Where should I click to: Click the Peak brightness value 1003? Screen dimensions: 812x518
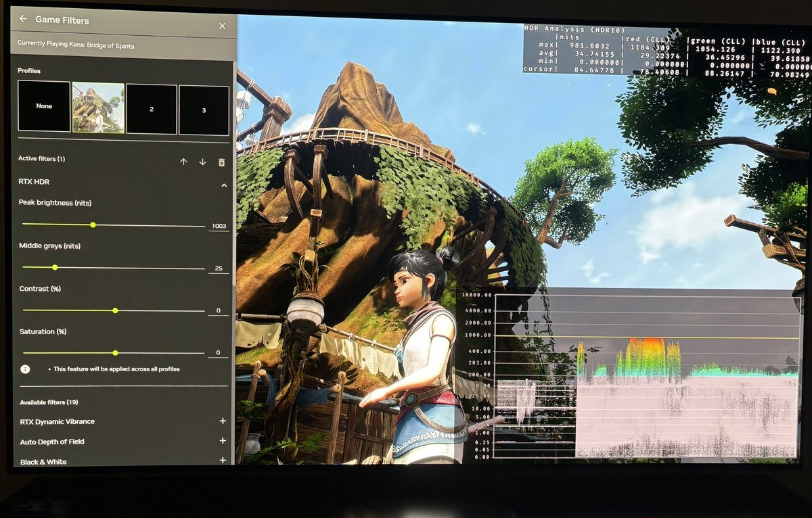coord(219,226)
